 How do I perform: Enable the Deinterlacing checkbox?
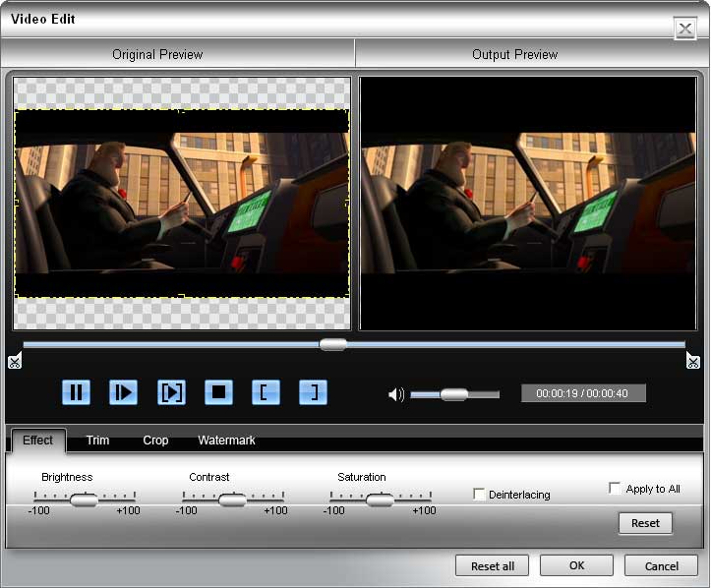tap(478, 494)
